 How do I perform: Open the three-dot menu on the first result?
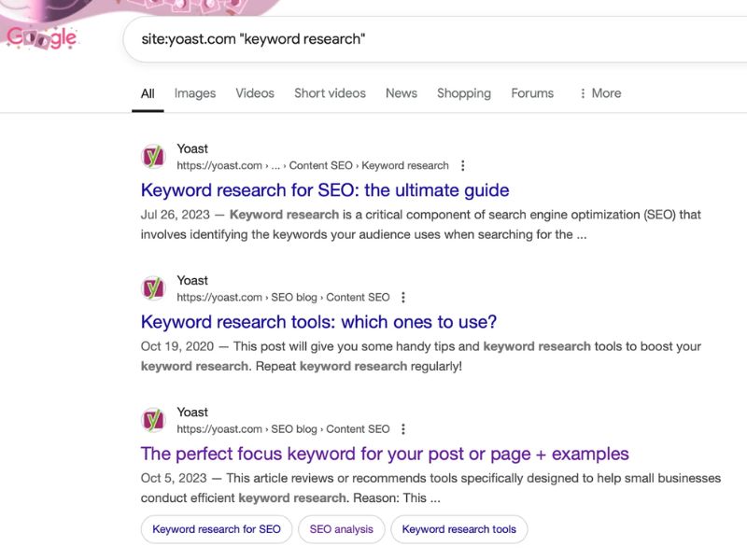(x=462, y=165)
